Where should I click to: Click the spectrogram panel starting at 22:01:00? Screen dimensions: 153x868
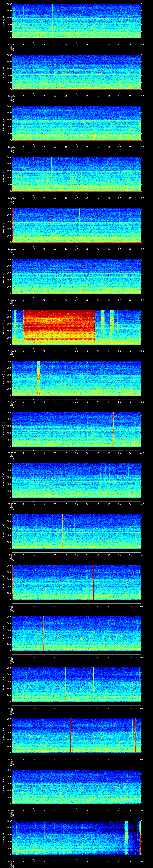pyautogui.click(x=77, y=21)
